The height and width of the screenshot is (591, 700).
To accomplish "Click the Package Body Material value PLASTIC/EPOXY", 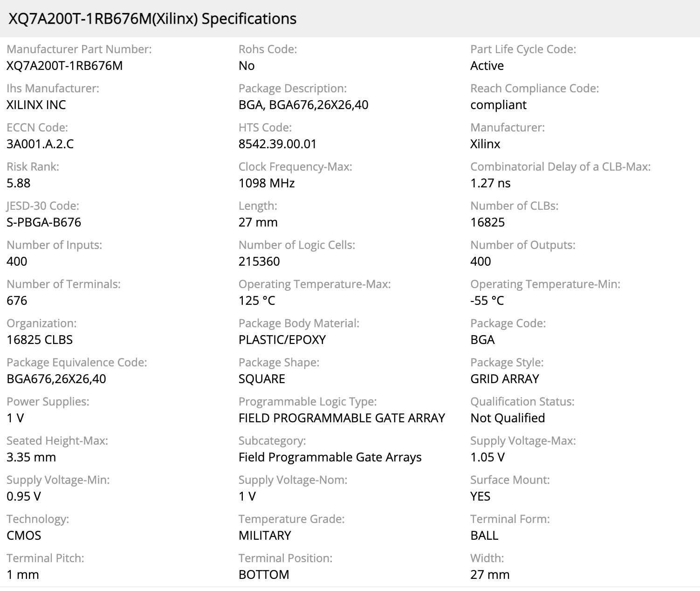I will (x=282, y=340).
